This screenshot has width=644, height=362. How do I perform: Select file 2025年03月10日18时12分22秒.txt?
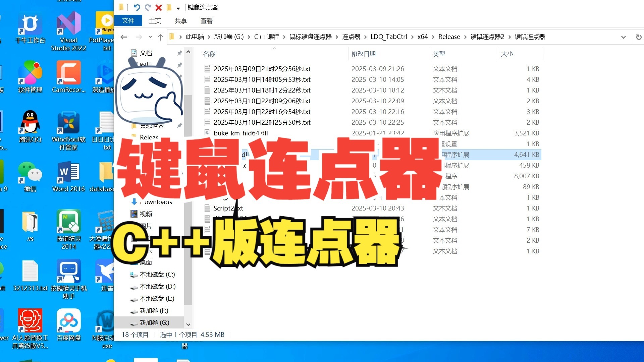[262, 90]
